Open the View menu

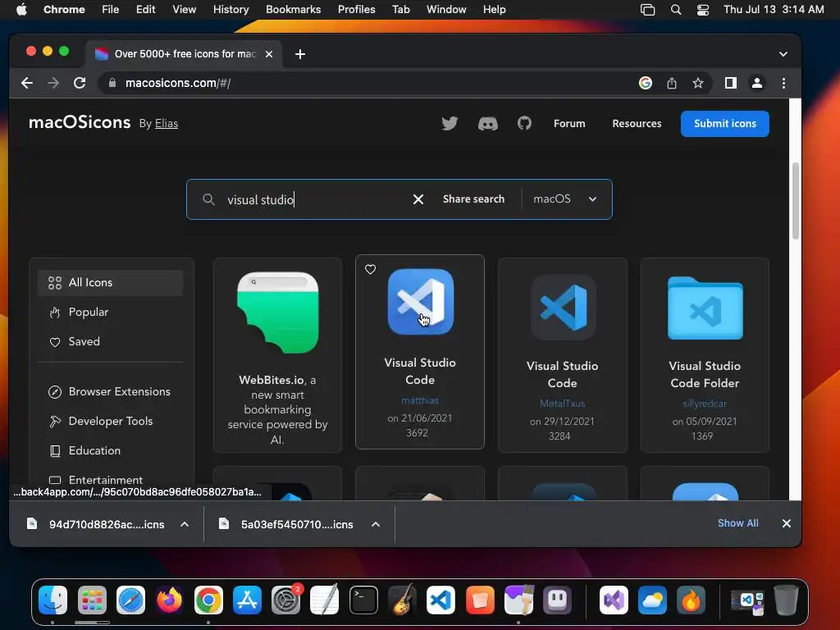[x=184, y=10]
